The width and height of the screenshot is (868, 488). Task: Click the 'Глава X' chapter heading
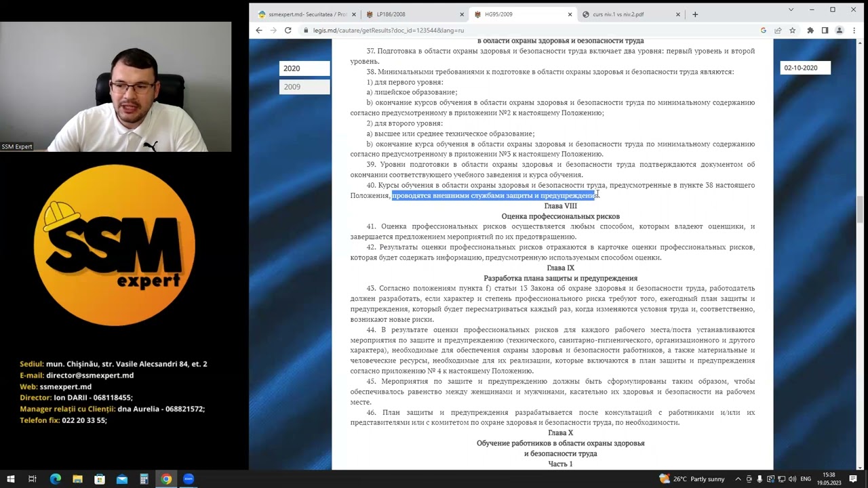pyautogui.click(x=560, y=432)
